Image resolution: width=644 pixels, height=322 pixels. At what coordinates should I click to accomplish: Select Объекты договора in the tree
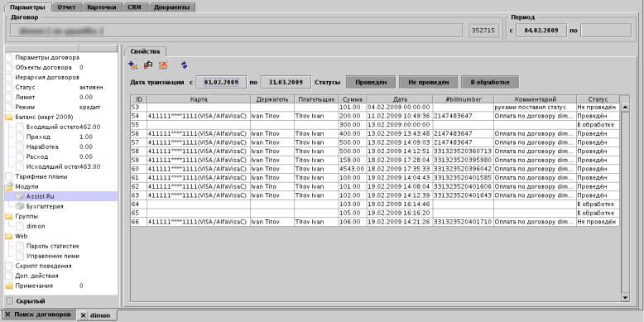[x=43, y=67]
